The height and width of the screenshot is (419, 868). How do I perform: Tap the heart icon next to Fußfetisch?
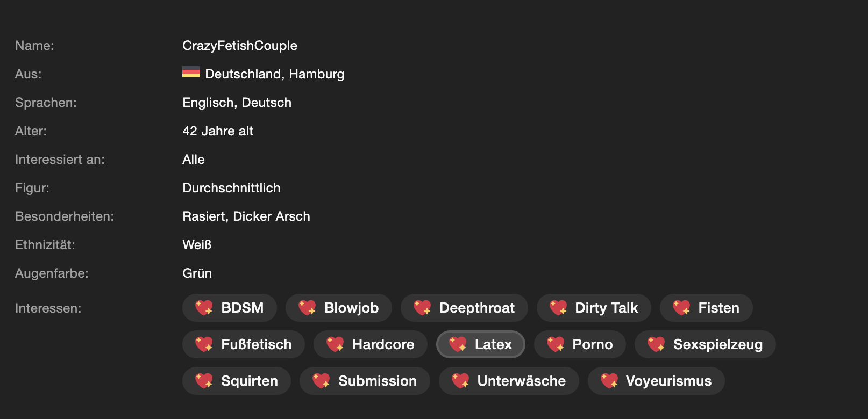click(x=204, y=344)
